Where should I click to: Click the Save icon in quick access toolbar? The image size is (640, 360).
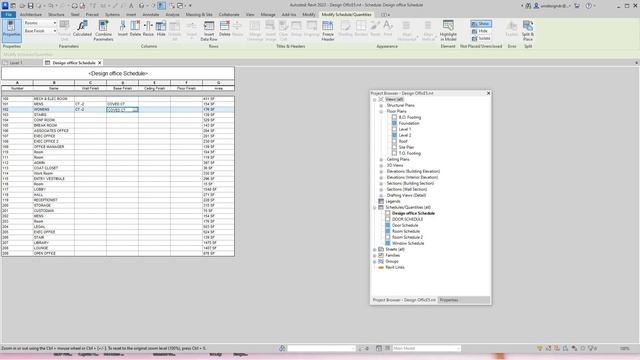[x=31, y=6]
